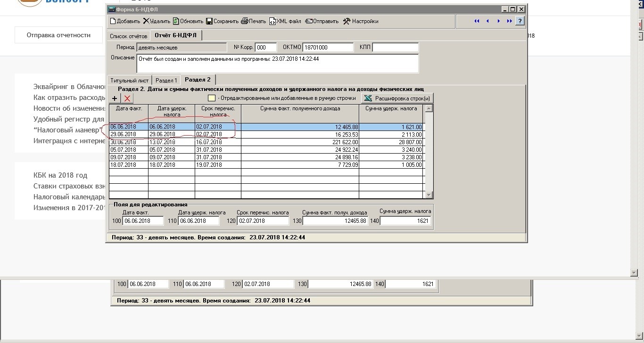
Task: Print the form via Печать
Action: tap(254, 21)
